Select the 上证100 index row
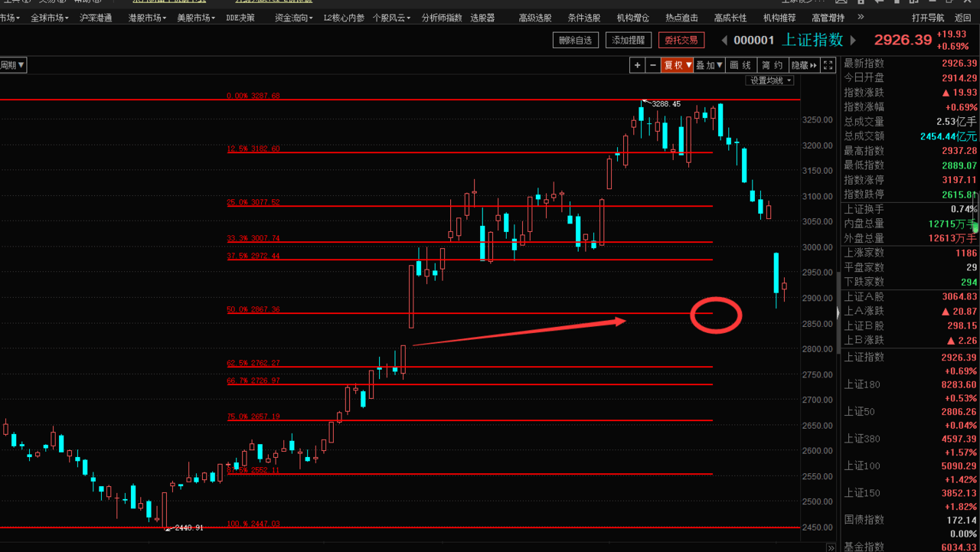 coord(910,465)
